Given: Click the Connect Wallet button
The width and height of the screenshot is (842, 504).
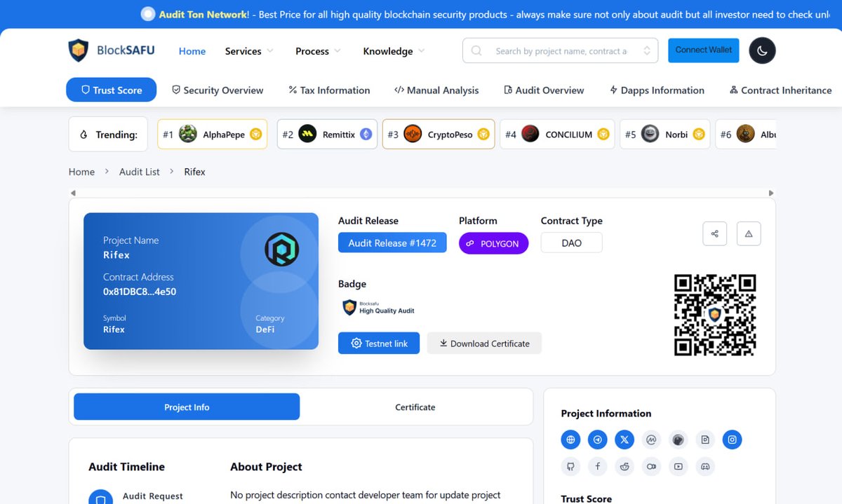Looking at the screenshot, I should click(x=703, y=50).
